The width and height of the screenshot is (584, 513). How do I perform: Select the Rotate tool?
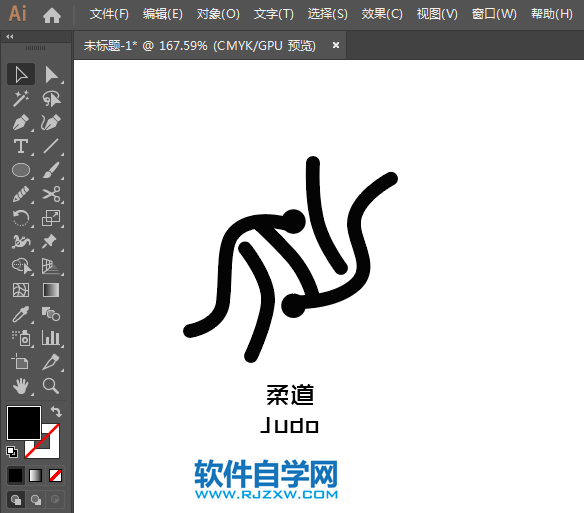[21, 218]
